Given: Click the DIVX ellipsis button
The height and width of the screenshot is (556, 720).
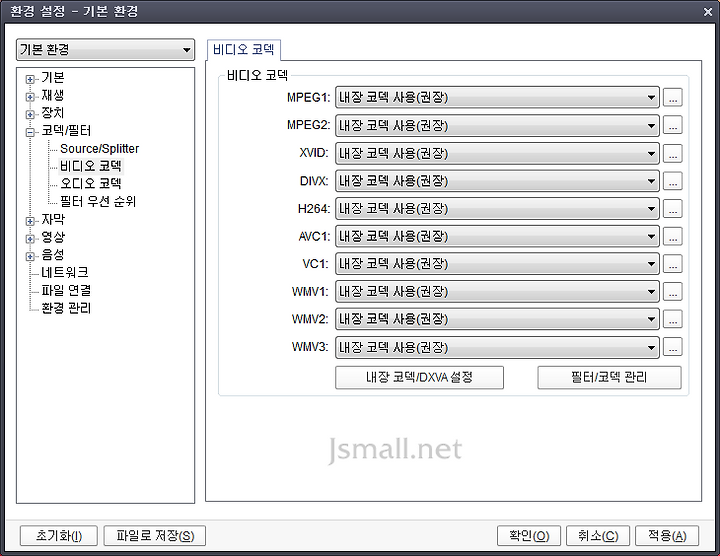Looking at the screenshot, I should (x=673, y=181).
